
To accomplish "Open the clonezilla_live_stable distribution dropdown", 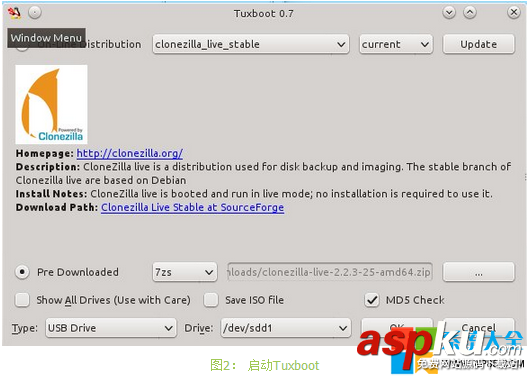I will click(251, 44).
